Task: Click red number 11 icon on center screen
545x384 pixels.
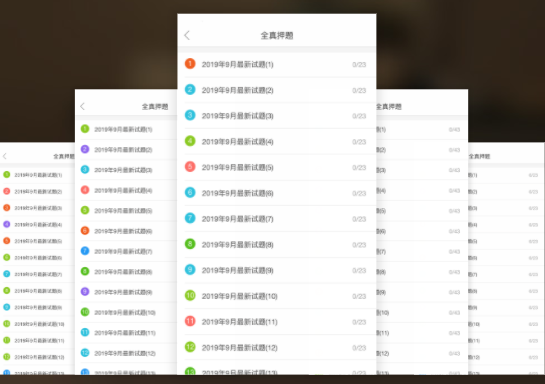Action: click(190, 321)
